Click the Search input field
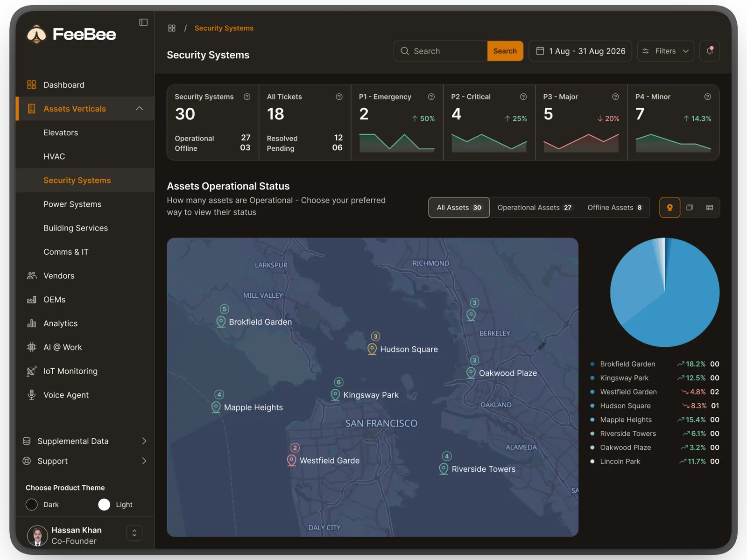 click(441, 51)
